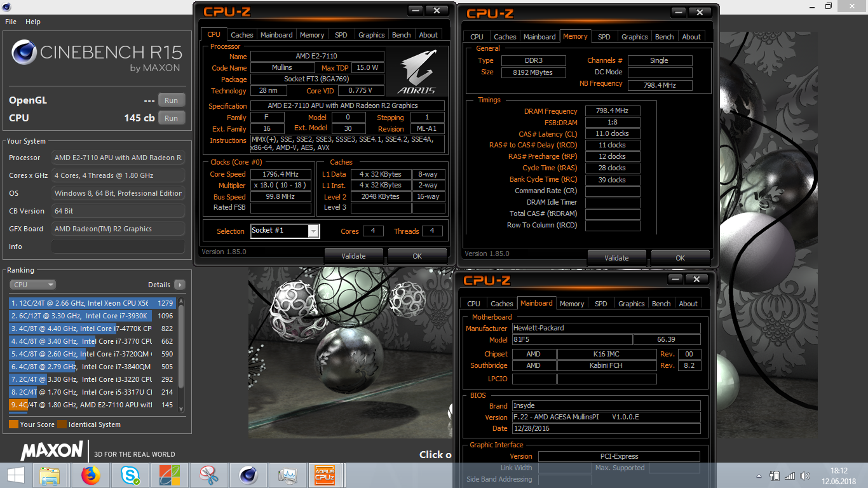This screenshot has height=488, width=868.
Task: Switch to Aorus CPU-Z taskbar icon
Action: tap(325, 475)
